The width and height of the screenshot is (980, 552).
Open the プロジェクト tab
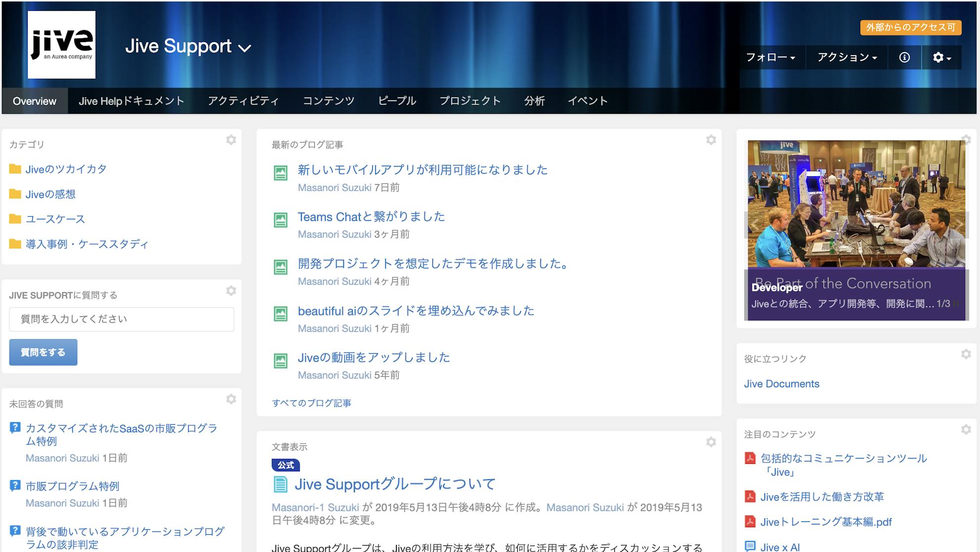470,101
